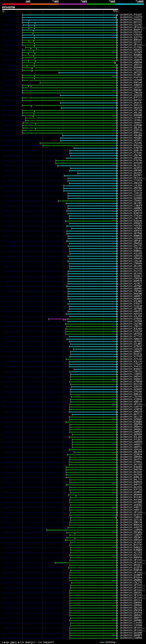The height and width of the screenshot is (644, 146).
Task: Select hit label UniRef100_A7SLQ2
Action: click(131, 359)
